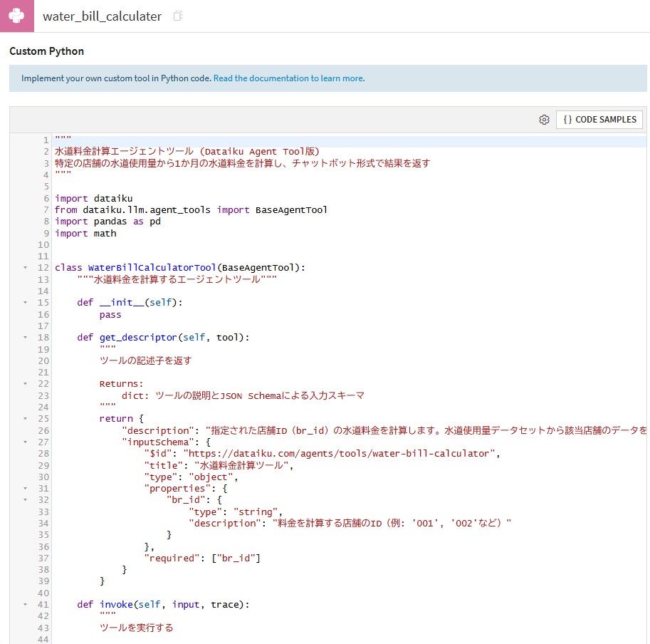This screenshot has width=650, height=644.
Task: Click the pink Python plugin icon
Action: click(x=16, y=16)
